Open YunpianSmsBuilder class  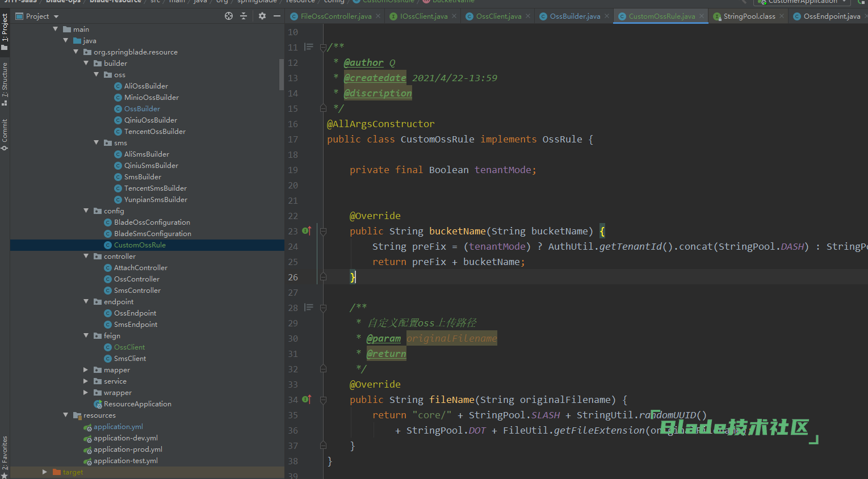156,199
